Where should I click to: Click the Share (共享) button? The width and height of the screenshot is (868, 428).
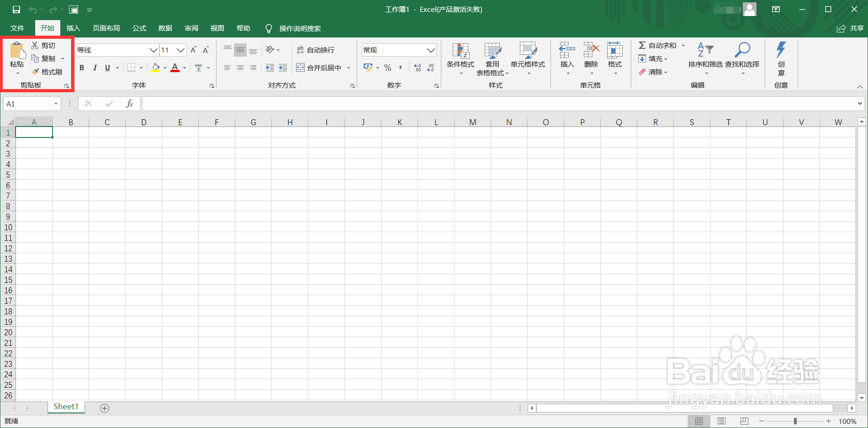coord(850,28)
